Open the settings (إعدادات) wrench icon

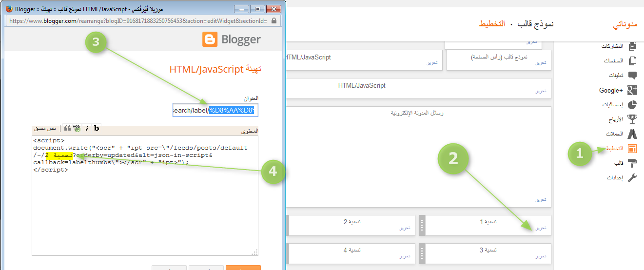pyautogui.click(x=632, y=177)
